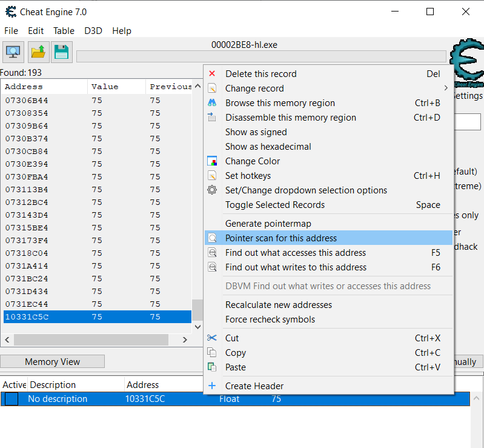Open the File menu
Image resolution: width=484 pixels, height=448 pixels.
(11, 31)
